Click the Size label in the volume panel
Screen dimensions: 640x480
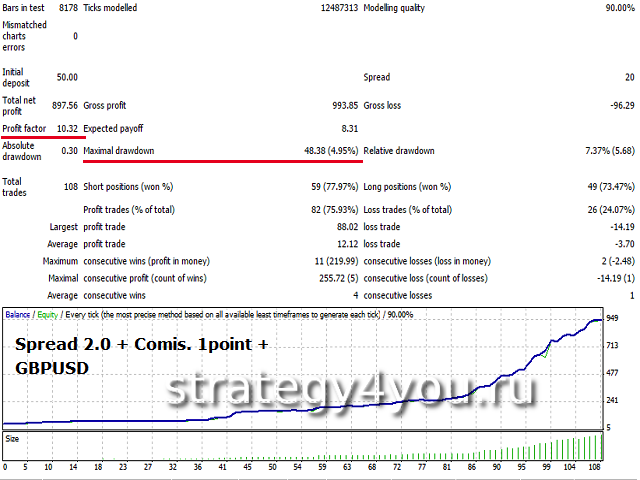click(12, 437)
